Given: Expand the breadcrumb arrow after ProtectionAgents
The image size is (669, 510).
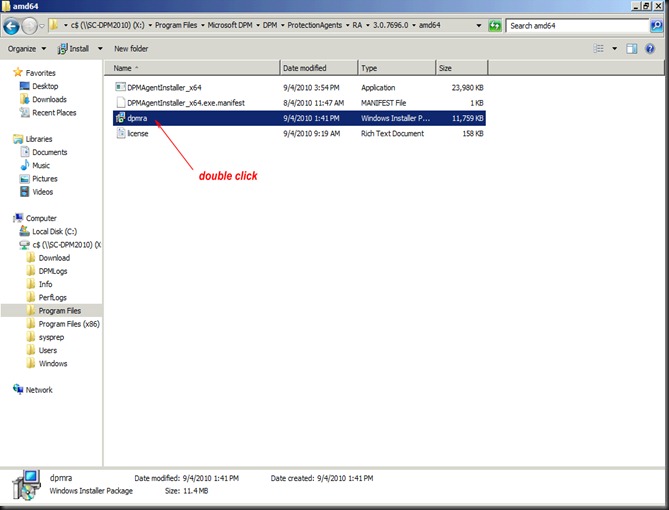Looking at the screenshot, I should [347, 26].
